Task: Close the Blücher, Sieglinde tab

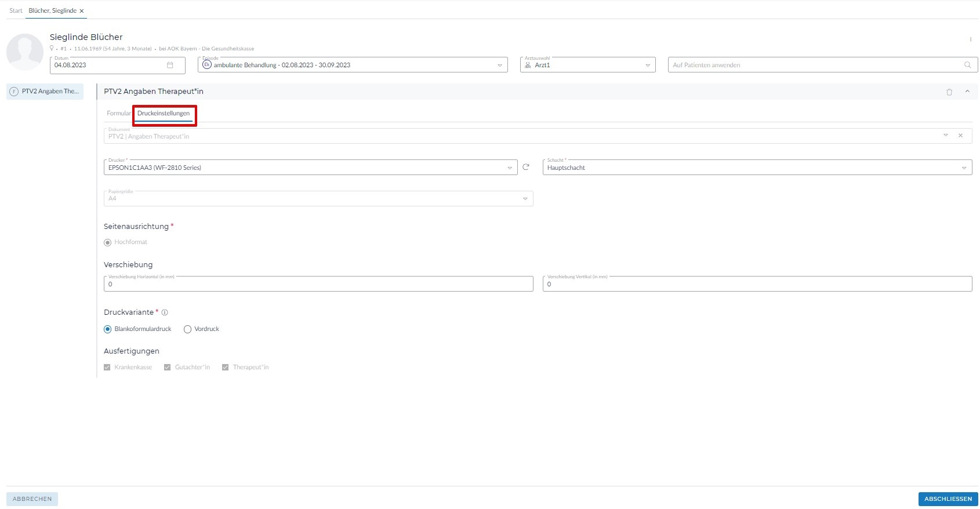Action: point(82,11)
